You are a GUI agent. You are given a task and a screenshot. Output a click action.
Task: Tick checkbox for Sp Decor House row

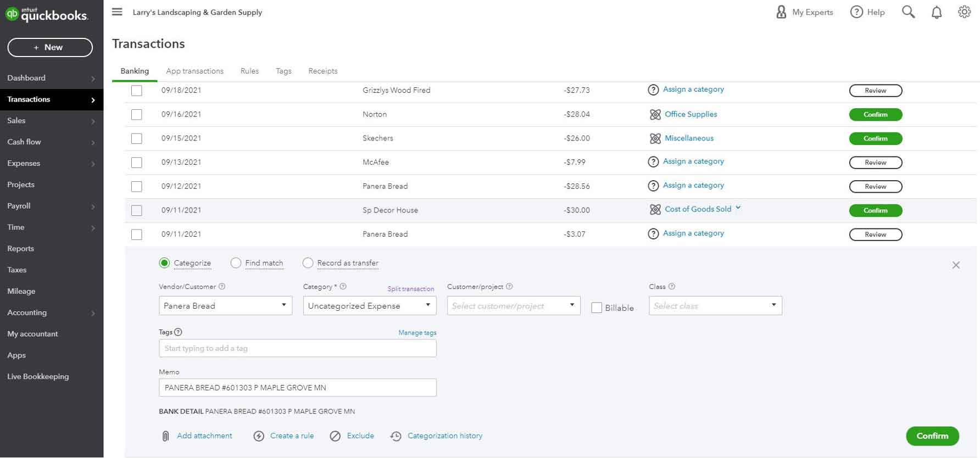coord(136,210)
